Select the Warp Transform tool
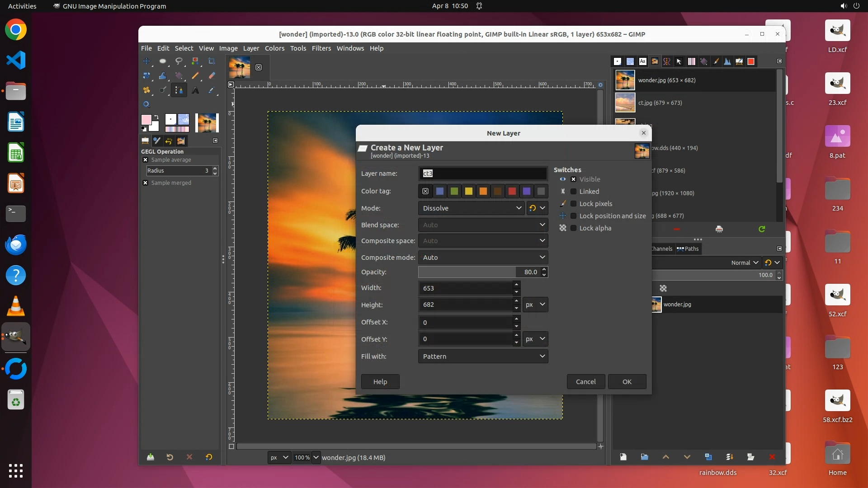Image resolution: width=868 pixels, height=488 pixels. tap(163, 75)
